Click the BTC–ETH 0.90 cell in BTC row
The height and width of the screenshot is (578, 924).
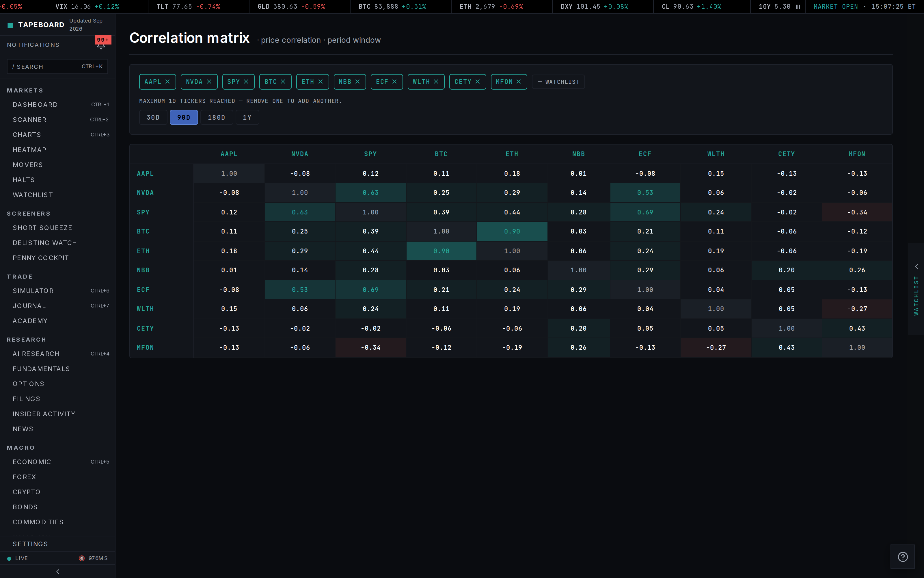pyautogui.click(x=512, y=231)
